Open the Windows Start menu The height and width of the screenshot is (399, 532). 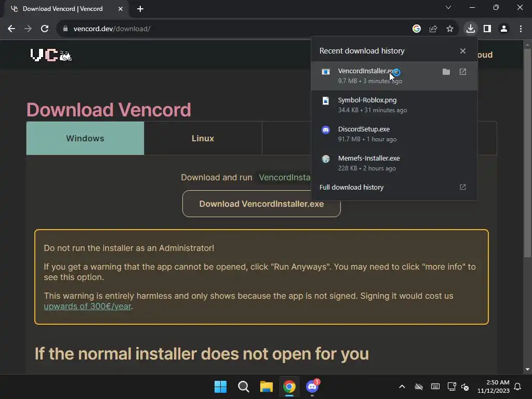point(220,387)
